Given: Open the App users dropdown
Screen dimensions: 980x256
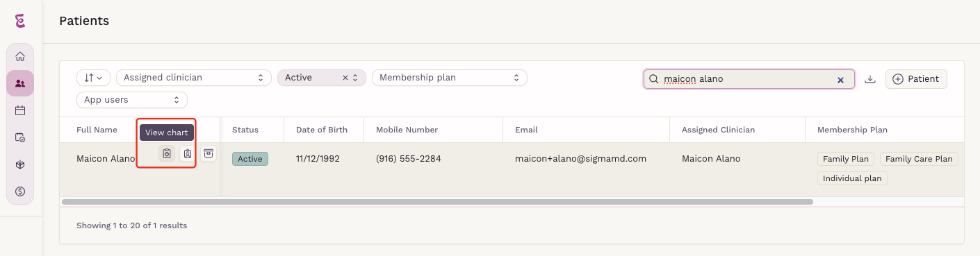Looking at the screenshot, I should [x=132, y=100].
